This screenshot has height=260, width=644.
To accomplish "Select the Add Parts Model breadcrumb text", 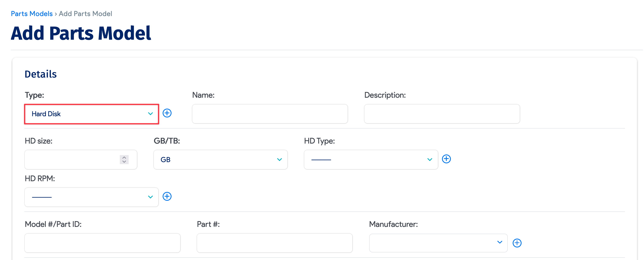I will click(x=85, y=14).
